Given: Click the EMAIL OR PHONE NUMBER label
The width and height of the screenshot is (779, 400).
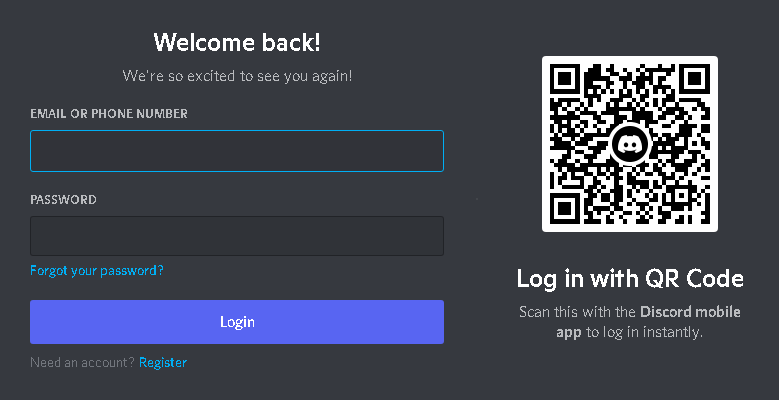Looking at the screenshot, I should tap(109, 114).
